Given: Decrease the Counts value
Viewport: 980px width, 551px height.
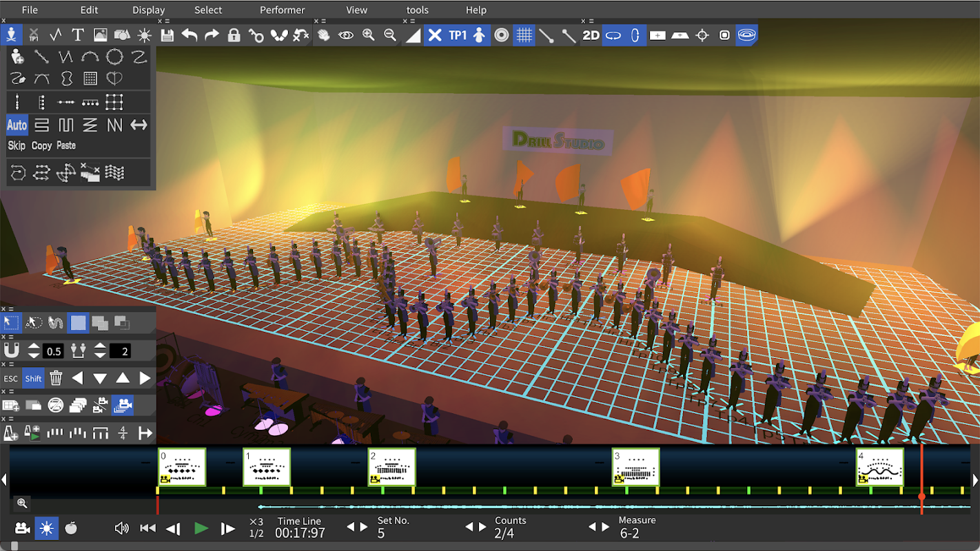Looking at the screenshot, I should point(468,527).
